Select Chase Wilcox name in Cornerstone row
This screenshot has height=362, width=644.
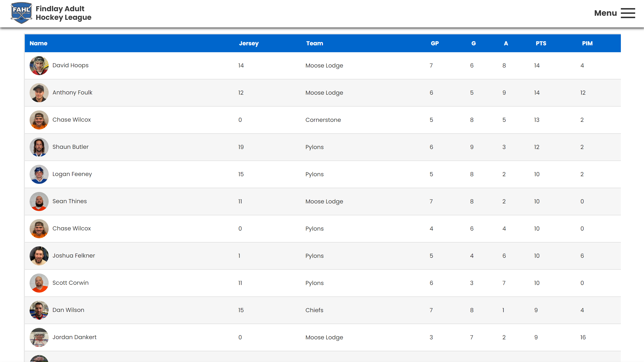pyautogui.click(x=72, y=120)
